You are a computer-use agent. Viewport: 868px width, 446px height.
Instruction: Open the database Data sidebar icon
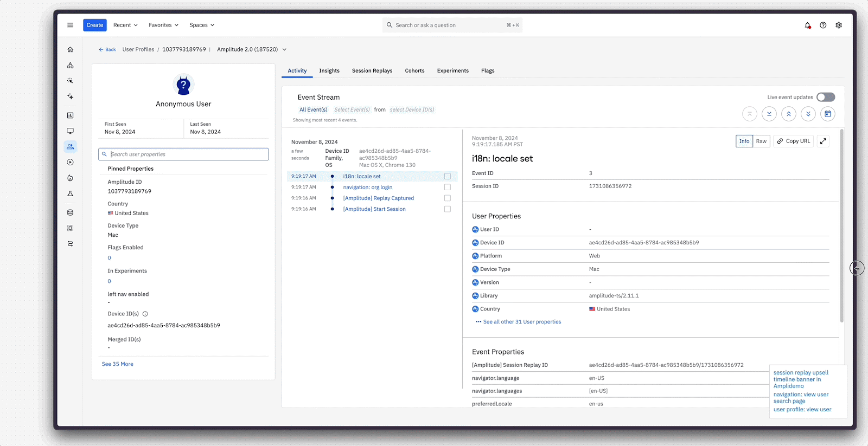pos(70,212)
